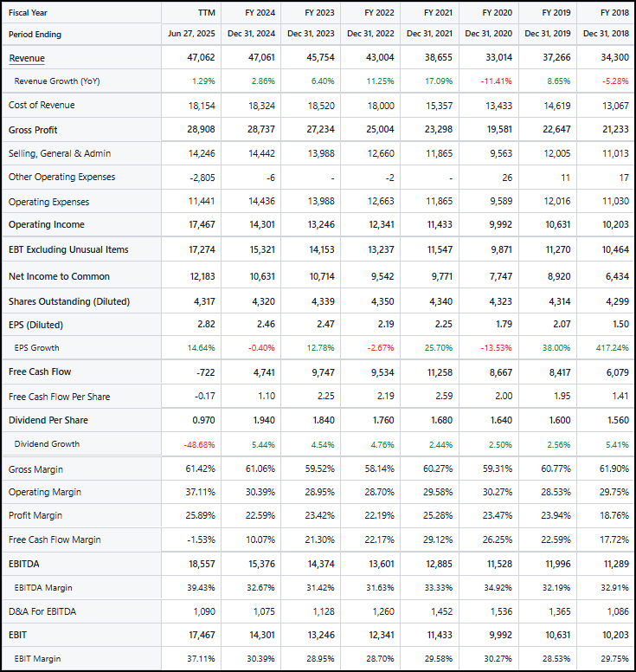Click the Dec 31, 2018 period date
Image resolution: width=636 pixels, height=672 pixels.
click(606, 34)
